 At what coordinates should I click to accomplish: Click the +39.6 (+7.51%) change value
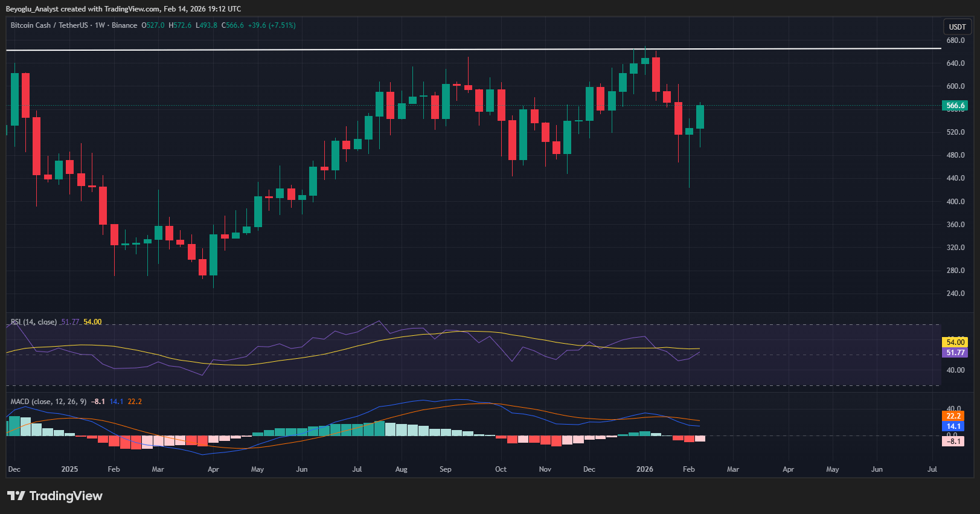coord(272,25)
